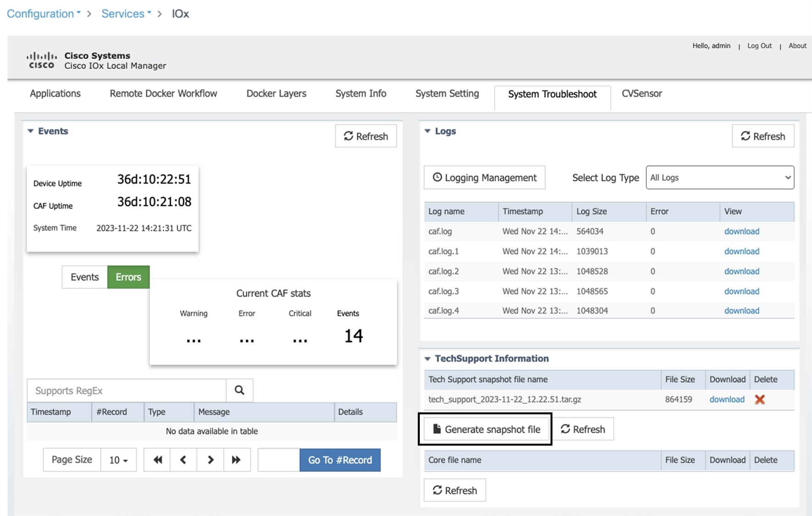The image size is (812, 516).
Task: Go to previous events page
Action: coord(184,460)
